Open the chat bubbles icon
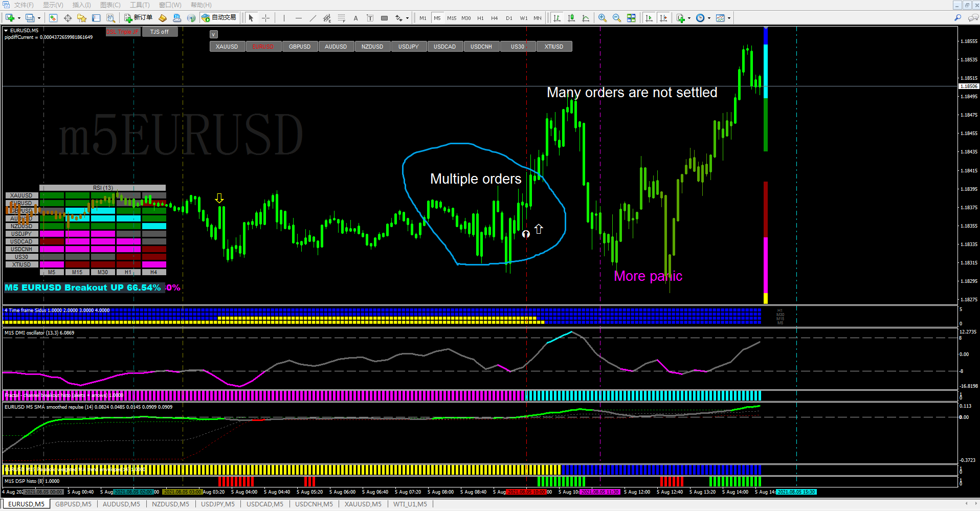The height and width of the screenshot is (511, 980). 973,18
